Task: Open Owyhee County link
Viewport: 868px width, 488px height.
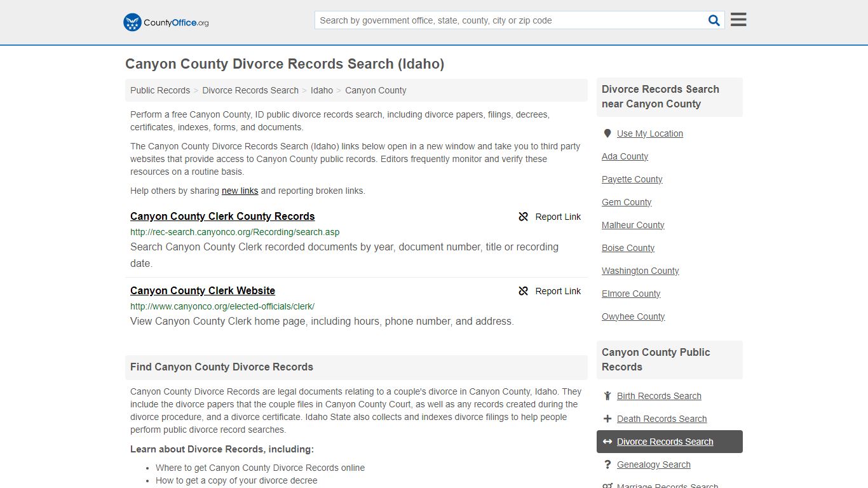Action: [634, 316]
